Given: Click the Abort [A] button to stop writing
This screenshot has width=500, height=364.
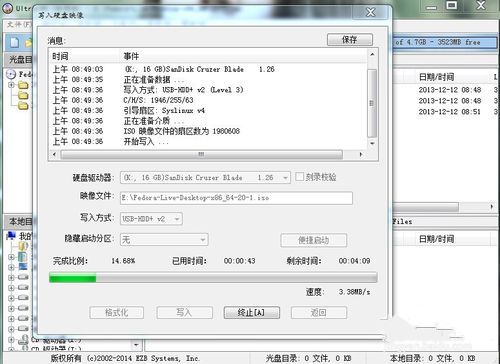Looking at the screenshot, I should (252, 313).
